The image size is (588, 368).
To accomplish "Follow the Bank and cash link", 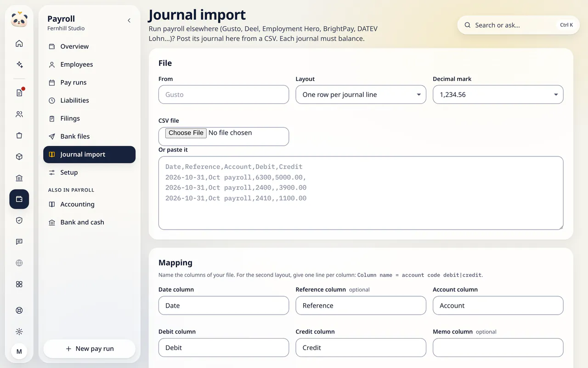I will (x=90, y=222).
